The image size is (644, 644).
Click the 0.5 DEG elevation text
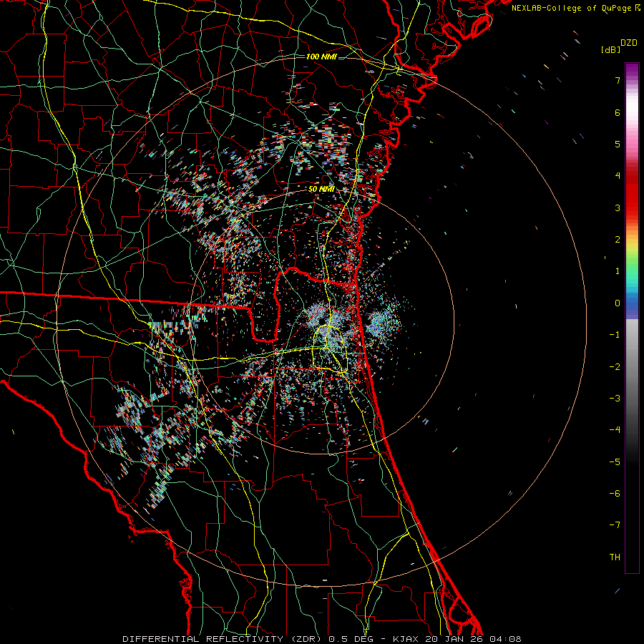pyautogui.click(x=351, y=639)
